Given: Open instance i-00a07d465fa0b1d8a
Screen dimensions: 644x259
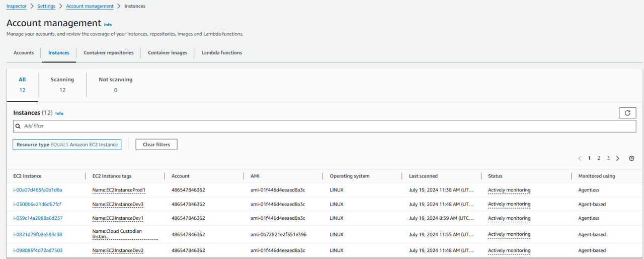Looking at the screenshot, I should [x=38, y=190].
